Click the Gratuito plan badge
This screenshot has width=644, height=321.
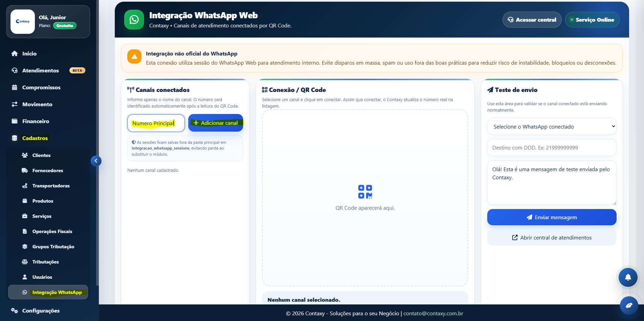tap(65, 26)
